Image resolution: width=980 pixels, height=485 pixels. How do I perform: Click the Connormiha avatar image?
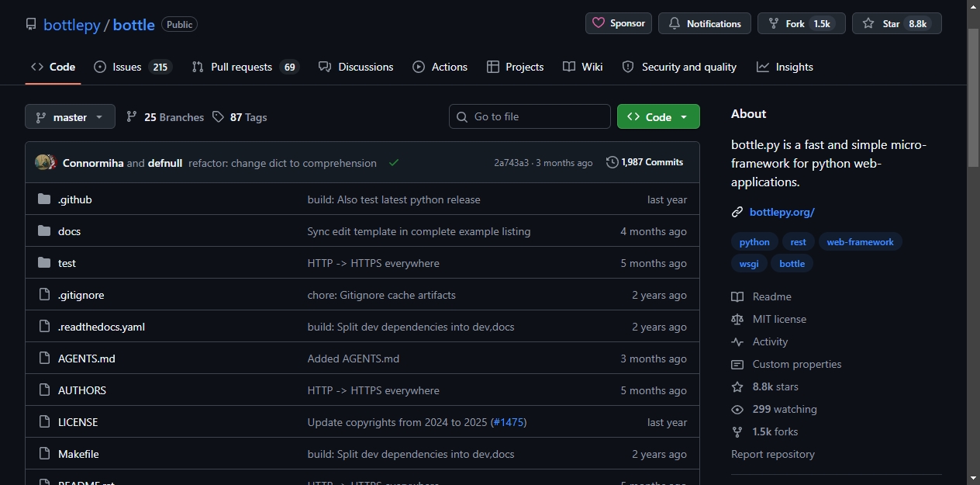tap(43, 163)
